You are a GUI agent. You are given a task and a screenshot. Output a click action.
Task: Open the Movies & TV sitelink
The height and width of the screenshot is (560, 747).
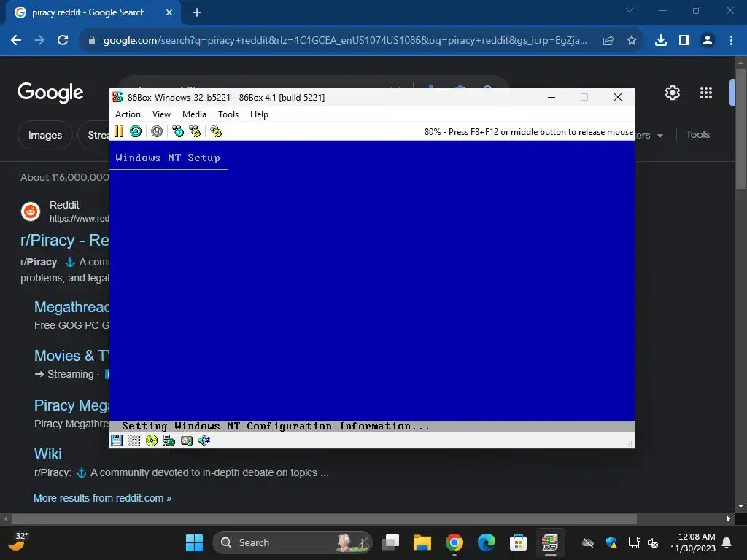(72, 356)
